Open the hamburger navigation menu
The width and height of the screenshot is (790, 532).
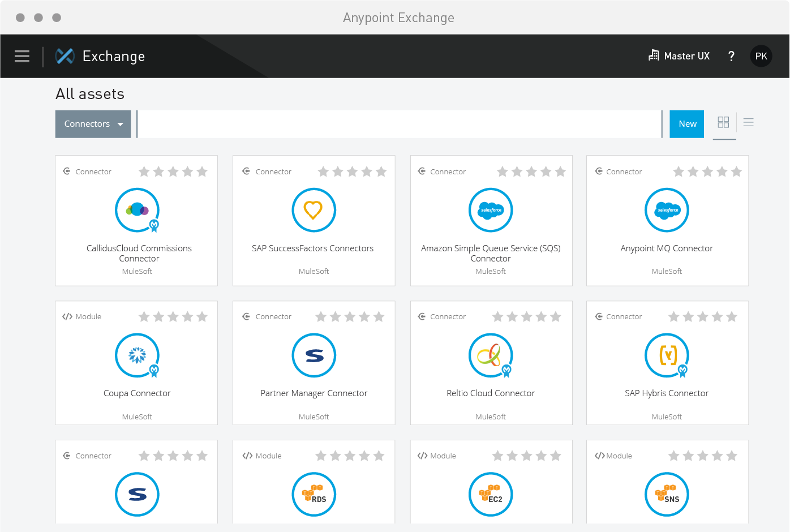(22, 56)
